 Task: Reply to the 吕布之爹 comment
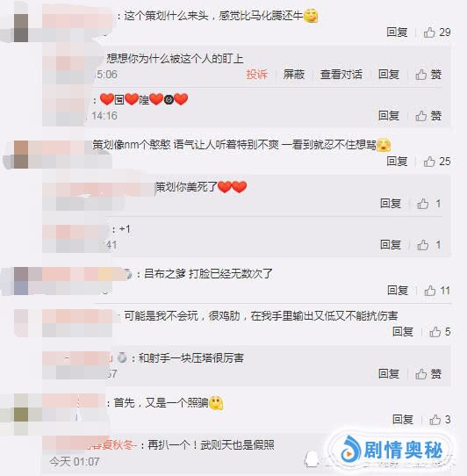pos(398,291)
